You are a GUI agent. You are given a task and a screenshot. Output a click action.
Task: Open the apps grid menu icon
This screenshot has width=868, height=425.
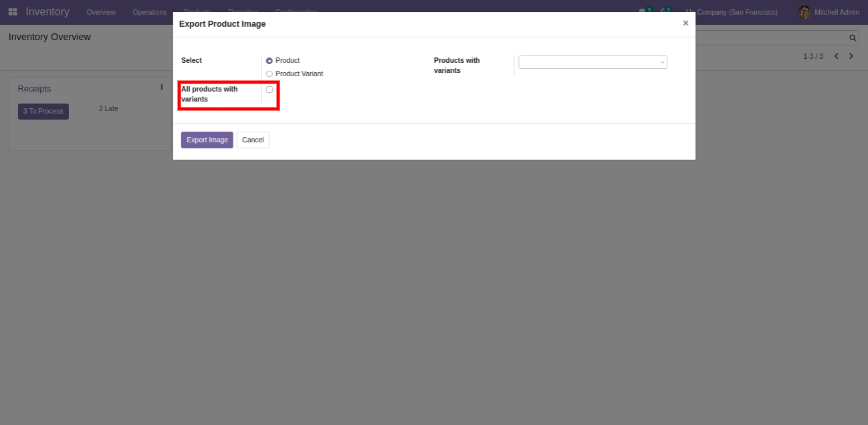tap(13, 12)
